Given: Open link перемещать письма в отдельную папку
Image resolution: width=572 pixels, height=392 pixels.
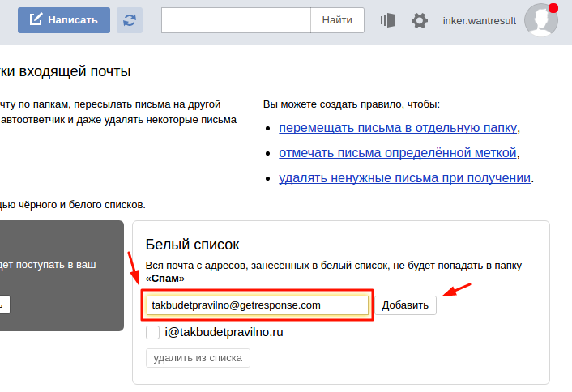Looking at the screenshot, I should pyautogui.click(x=397, y=128).
